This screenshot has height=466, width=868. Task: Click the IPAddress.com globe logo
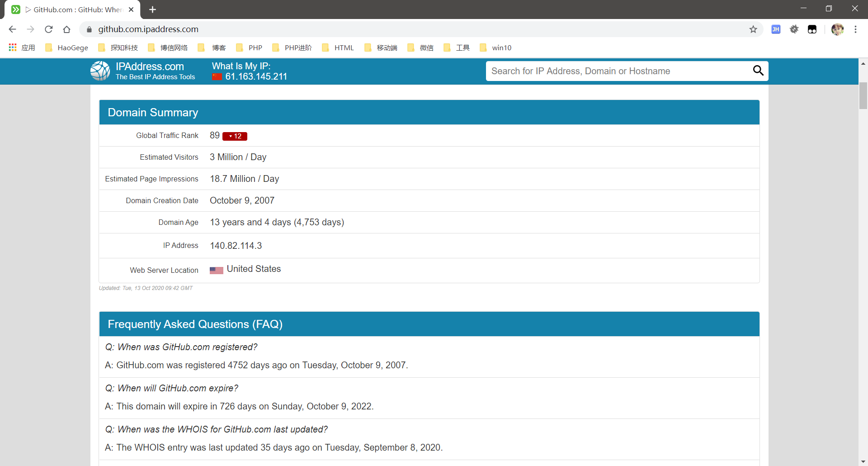pyautogui.click(x=100, y=71)
